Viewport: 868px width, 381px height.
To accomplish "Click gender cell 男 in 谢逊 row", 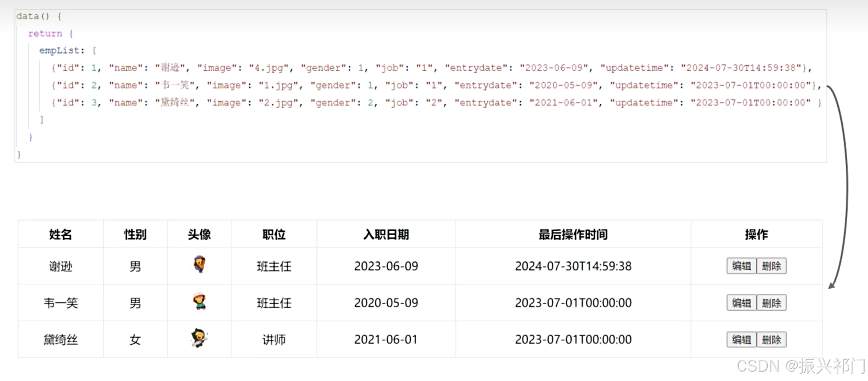I will pyautogui.click(x=135, y=266).
